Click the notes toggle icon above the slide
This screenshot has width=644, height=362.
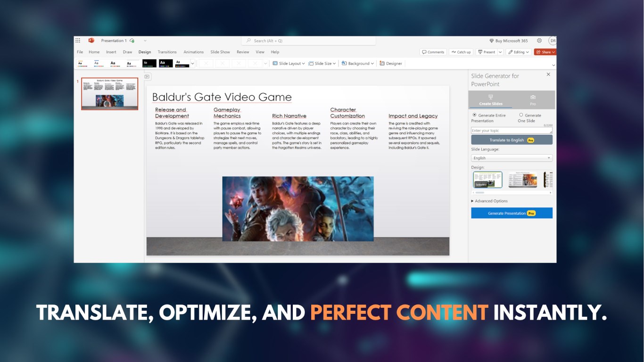(x=147, y=76)
